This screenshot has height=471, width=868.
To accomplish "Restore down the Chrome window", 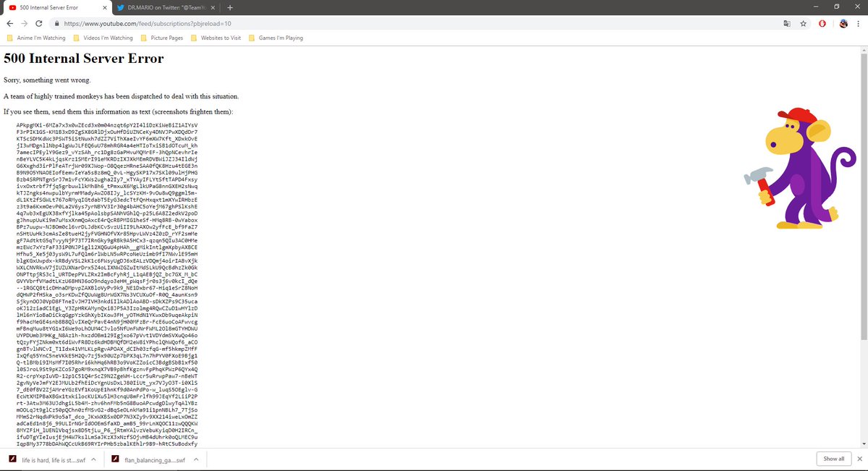I will [836, 7].
